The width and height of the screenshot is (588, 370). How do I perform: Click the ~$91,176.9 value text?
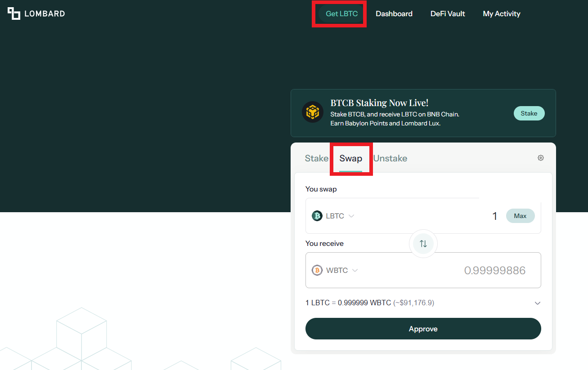pyautogui.click(x=414, y=303)
